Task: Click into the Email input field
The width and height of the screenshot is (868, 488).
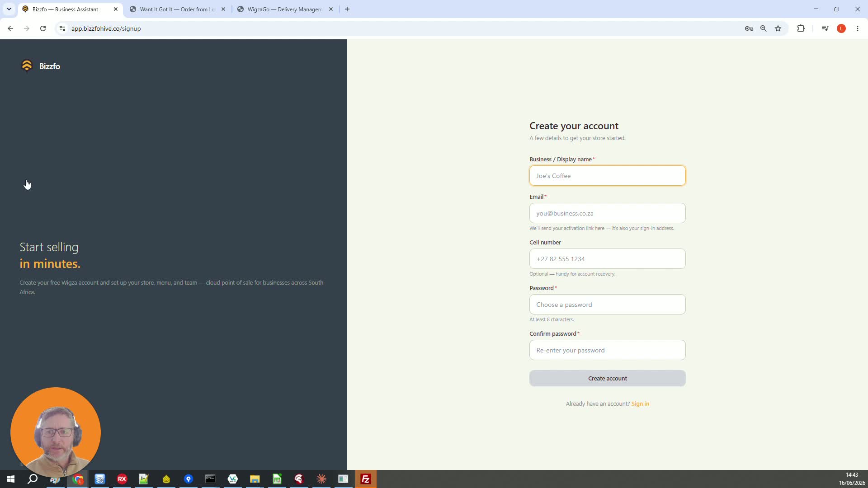Action: pos(607,213)
